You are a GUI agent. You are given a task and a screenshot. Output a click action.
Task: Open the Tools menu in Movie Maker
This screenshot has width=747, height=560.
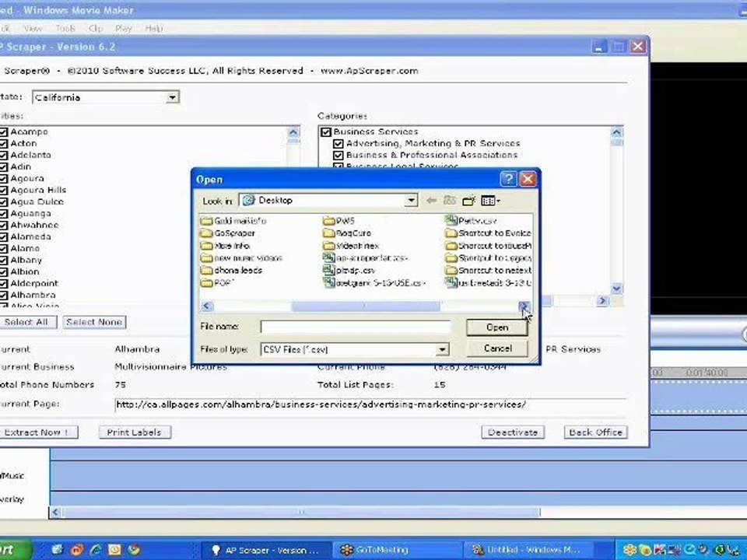(65, 29)
